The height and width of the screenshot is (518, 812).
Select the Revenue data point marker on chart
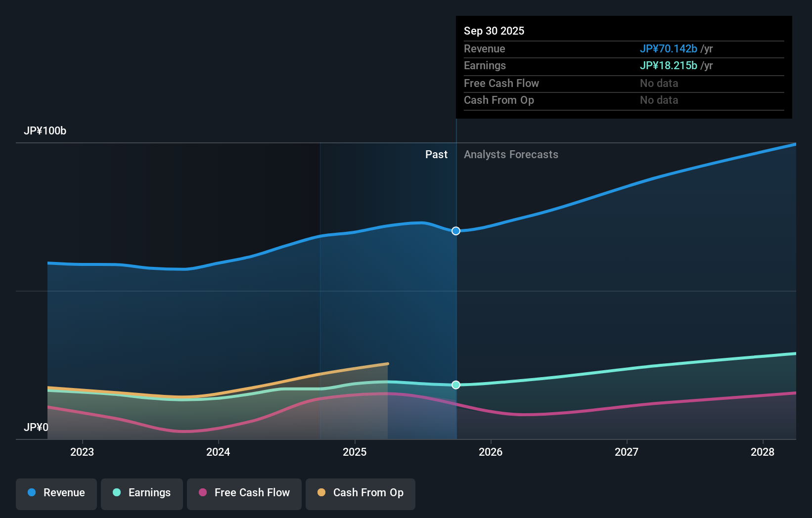[x=455, y=230]
